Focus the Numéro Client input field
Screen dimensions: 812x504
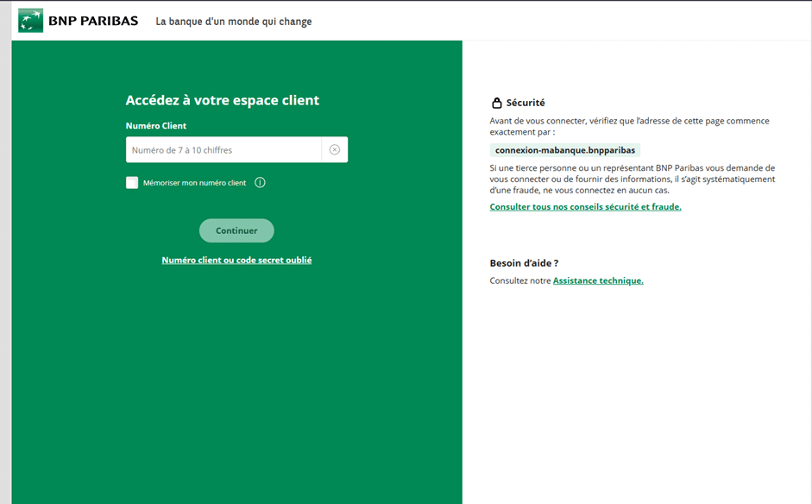[224, 149]
